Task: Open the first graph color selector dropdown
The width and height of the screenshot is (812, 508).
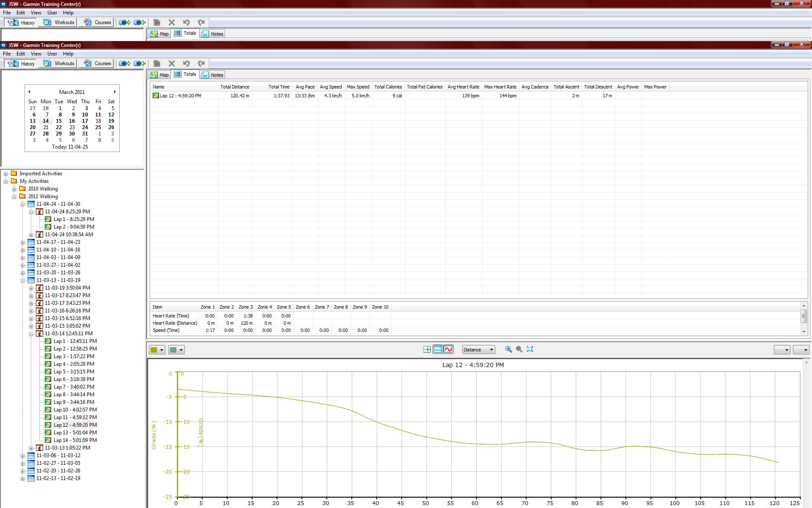Action: 157,350
